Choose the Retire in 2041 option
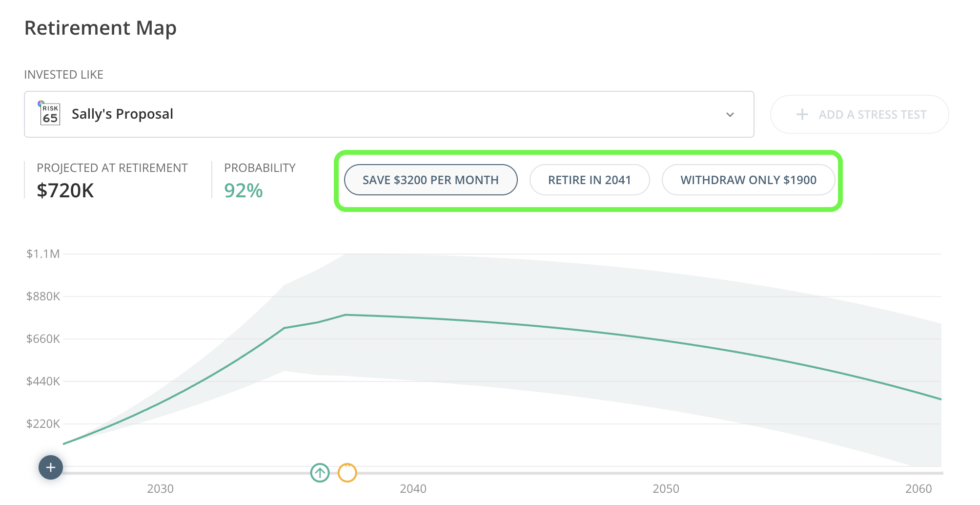This screenshot has height=505, width=980. (x=590, y=180)
